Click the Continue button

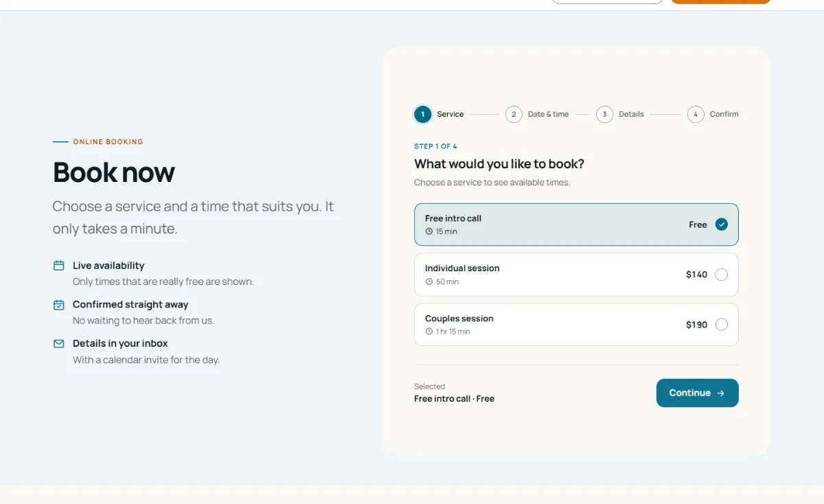coord(697,393)
